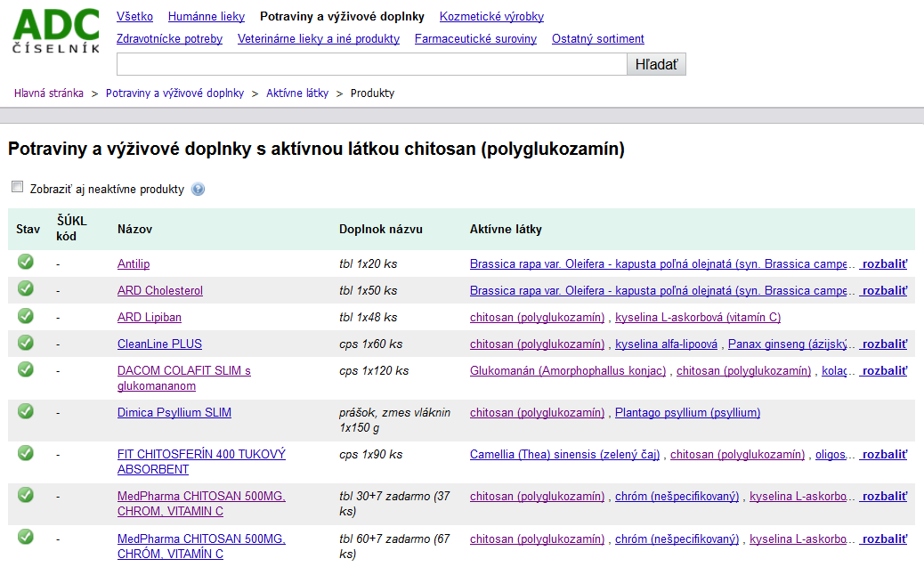Click the 'ŠÚKL kód' column header
This screenshot has width=924, height=575.
click(x=71, y=229)
